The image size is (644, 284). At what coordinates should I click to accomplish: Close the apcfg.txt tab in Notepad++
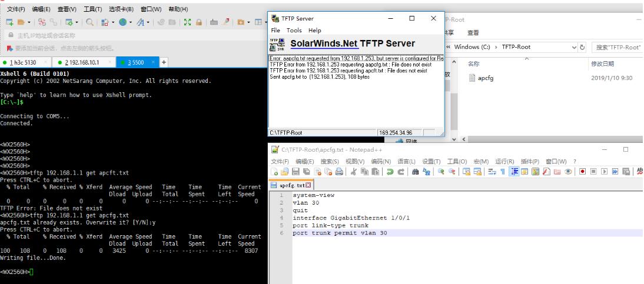click(307, 186)
